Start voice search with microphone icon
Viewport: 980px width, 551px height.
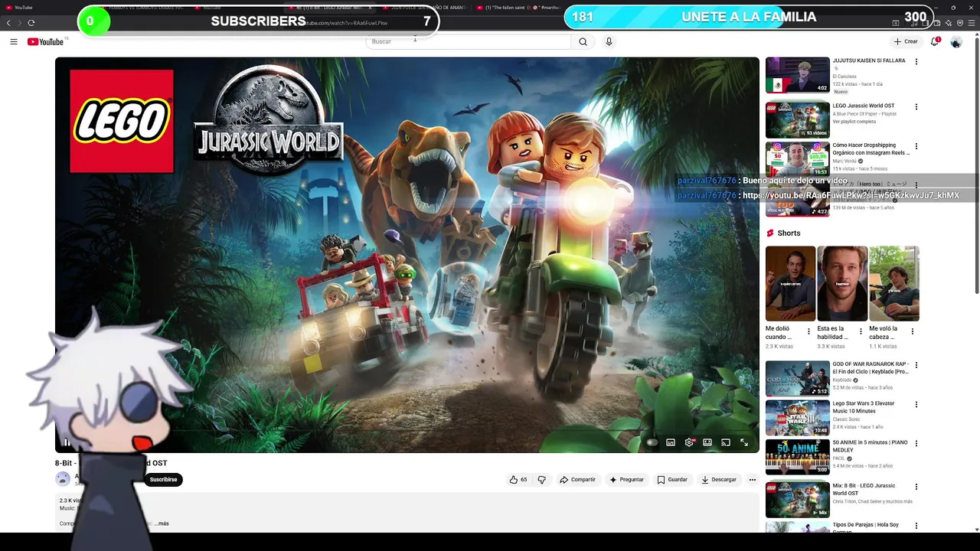[609, 41]
